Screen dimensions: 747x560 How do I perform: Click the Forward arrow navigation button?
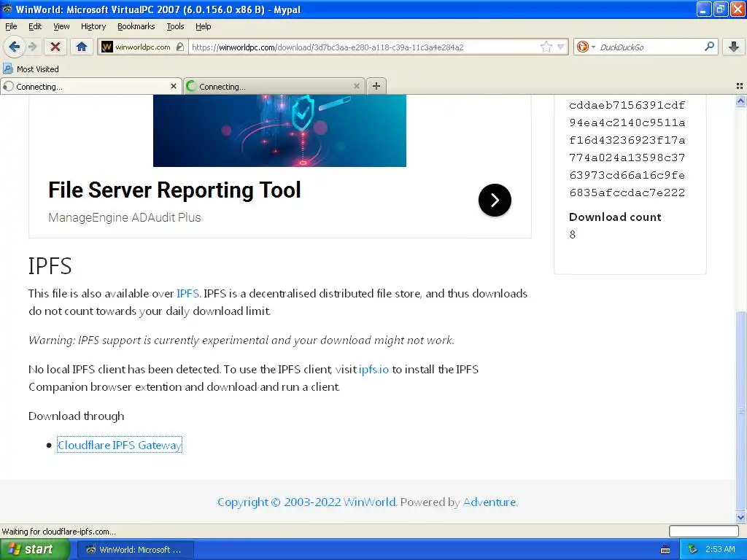pos(32,47)
